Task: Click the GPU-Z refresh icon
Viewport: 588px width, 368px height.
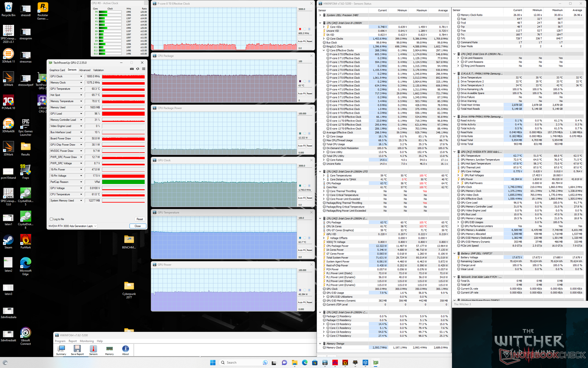Action: pos(138,69)
